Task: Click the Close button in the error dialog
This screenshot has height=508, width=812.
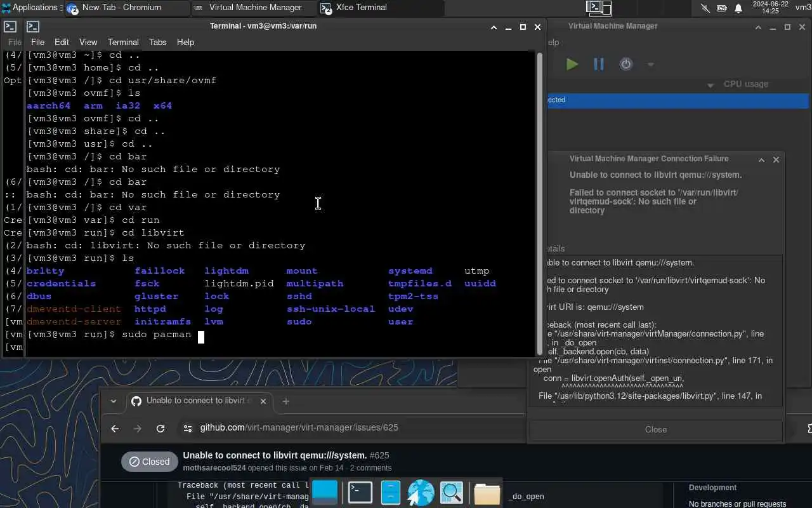Action: [656, 429]
